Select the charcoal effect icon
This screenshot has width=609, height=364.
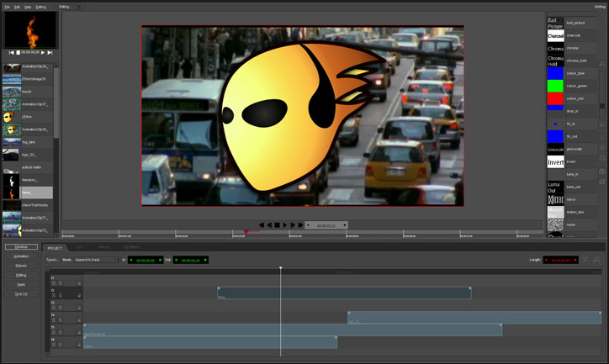click(x=555, y=36)
